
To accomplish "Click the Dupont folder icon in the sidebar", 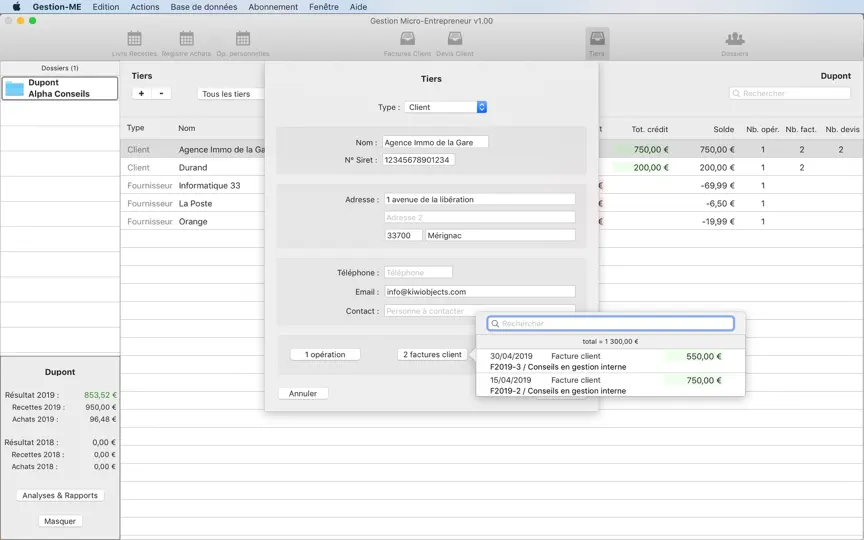I will [x=14, y=88].
